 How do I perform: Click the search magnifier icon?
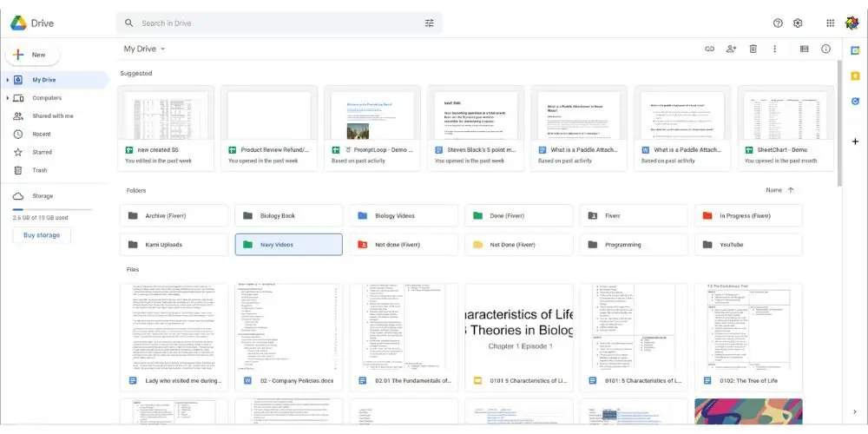pos(129,23)
